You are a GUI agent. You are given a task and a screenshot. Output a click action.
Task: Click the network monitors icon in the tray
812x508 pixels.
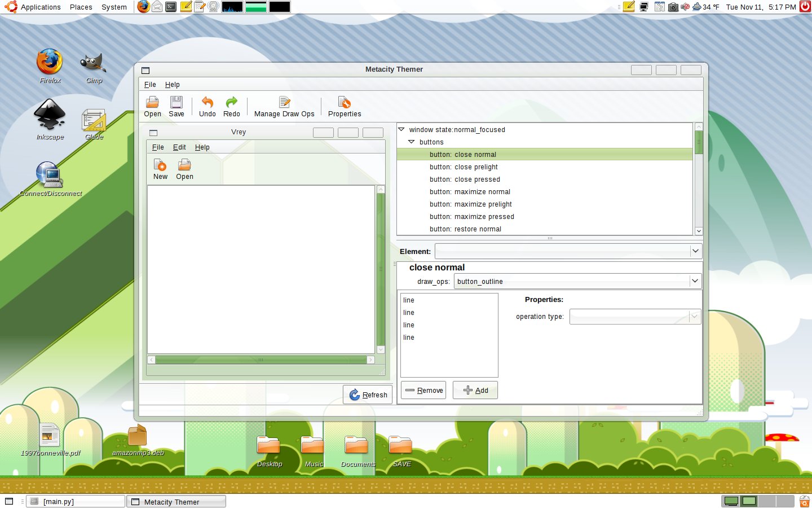tap(643, 7)
